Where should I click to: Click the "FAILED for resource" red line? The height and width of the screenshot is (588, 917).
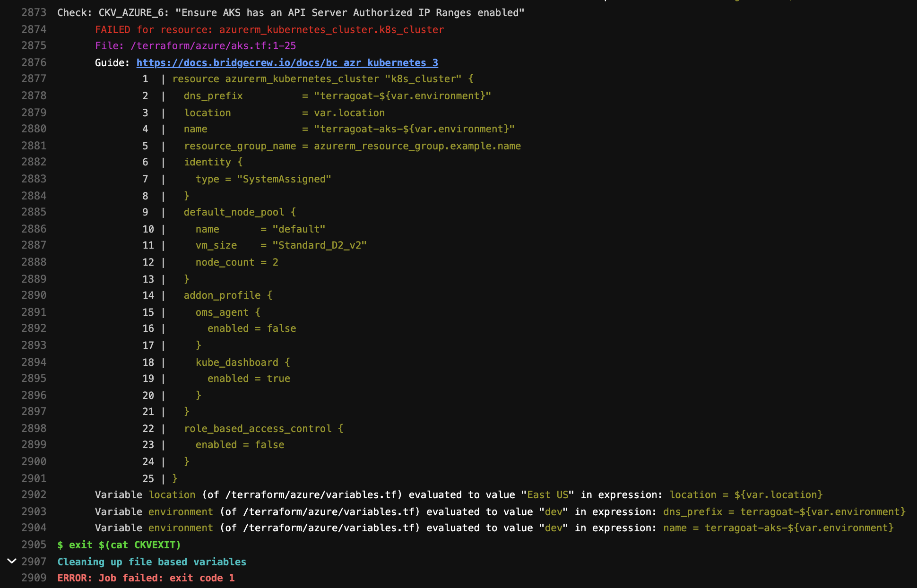(269, 29)
